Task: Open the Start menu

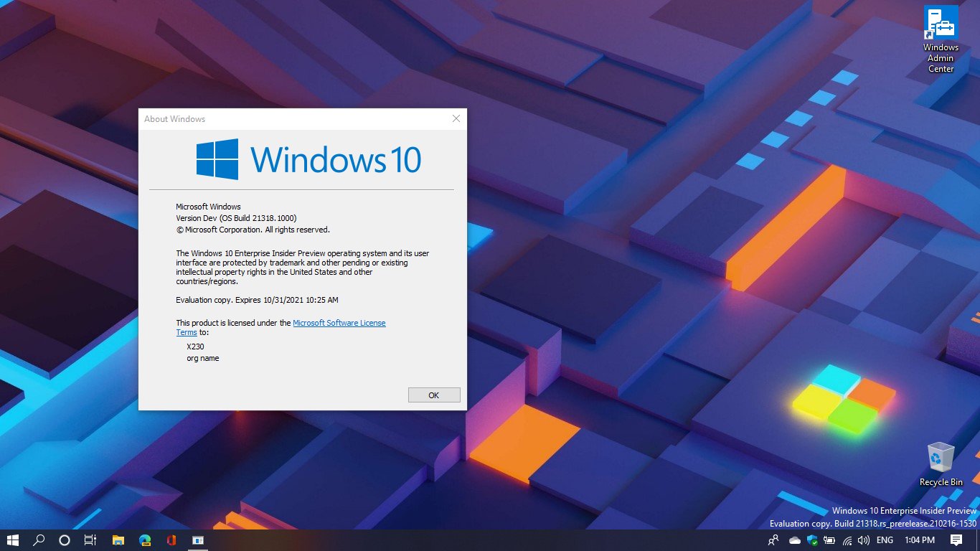Action: (13, 540)
